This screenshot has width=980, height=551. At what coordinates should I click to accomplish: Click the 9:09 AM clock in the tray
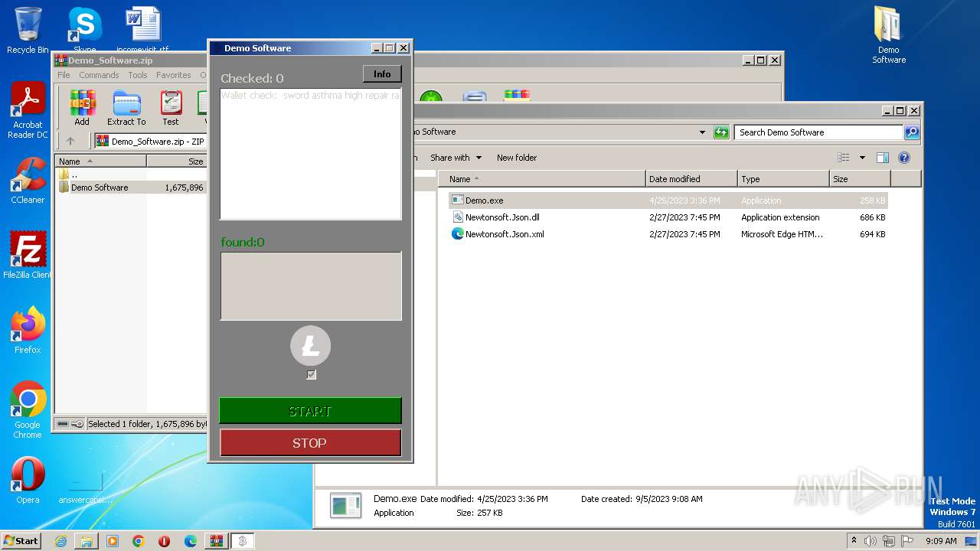click(941, 541)
